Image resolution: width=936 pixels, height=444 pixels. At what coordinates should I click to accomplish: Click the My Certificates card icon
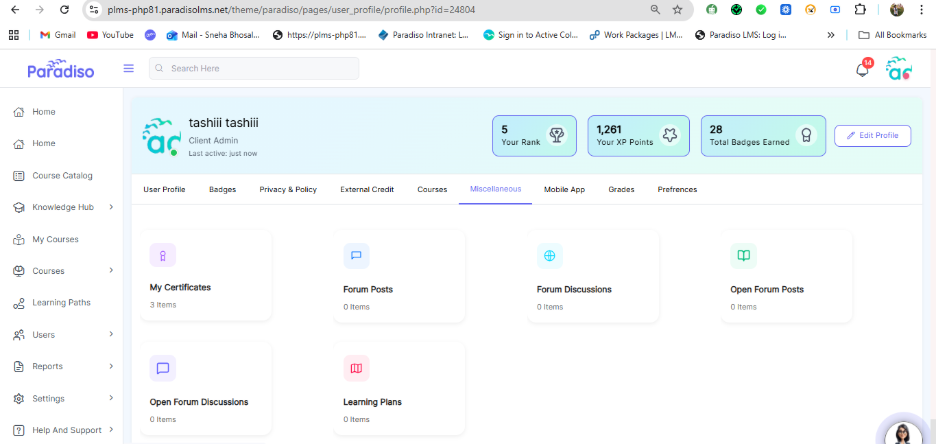pos(163,255)
